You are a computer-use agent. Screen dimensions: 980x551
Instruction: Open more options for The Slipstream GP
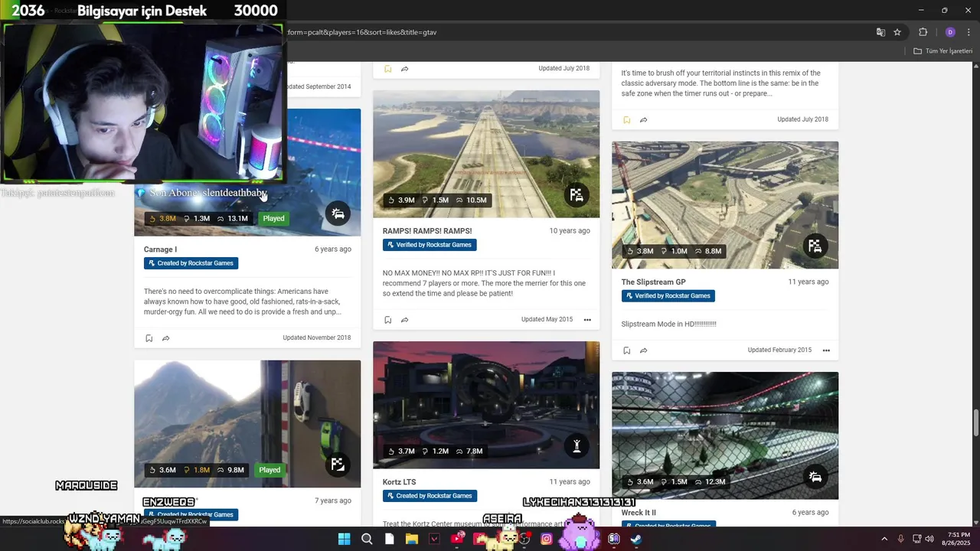826,350
